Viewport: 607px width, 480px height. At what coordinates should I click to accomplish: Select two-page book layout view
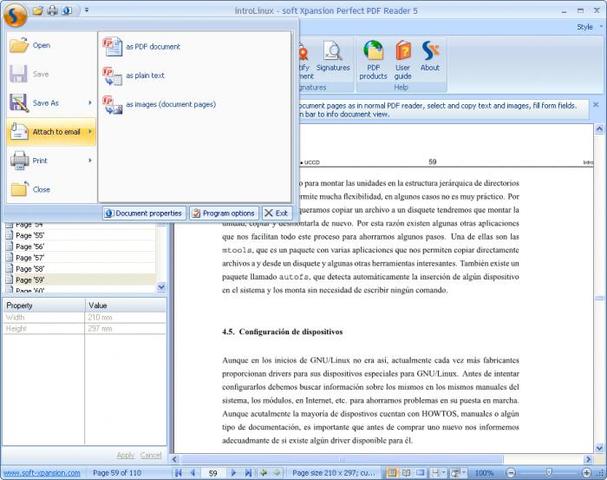[x=406, y=473]
